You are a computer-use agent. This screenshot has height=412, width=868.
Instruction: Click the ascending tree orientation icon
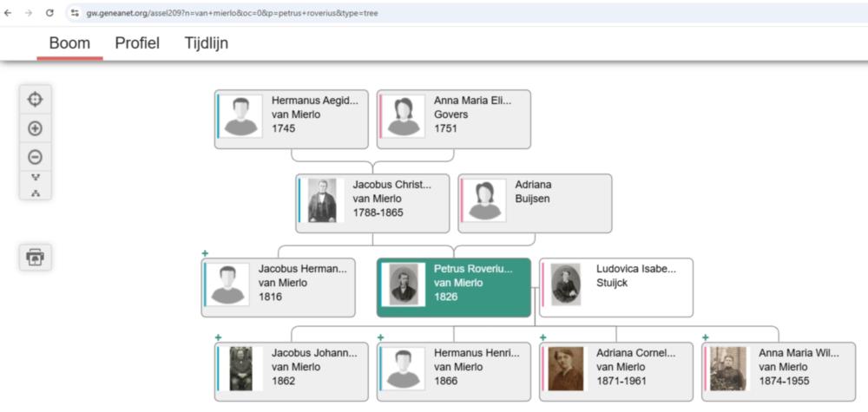pyautogui.click(x=36, y=193)
